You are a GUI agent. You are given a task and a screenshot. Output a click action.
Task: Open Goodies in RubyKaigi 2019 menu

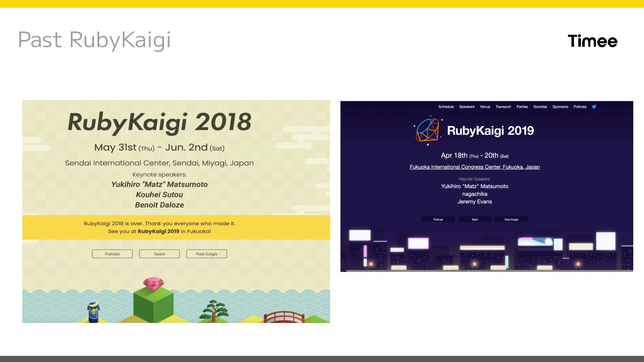click(x=540, y=107)
